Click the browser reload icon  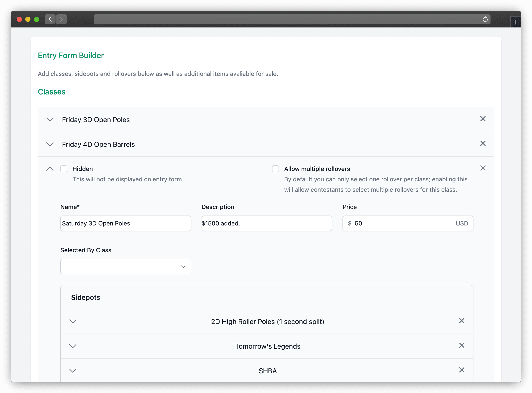point(485,19)
